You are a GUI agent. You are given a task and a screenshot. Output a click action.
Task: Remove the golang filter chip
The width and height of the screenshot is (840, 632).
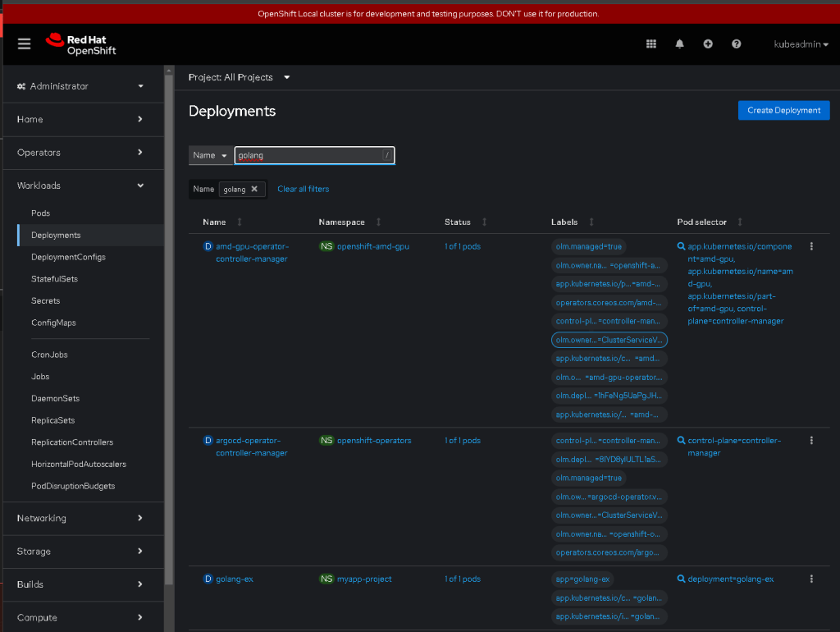point(254,189)
